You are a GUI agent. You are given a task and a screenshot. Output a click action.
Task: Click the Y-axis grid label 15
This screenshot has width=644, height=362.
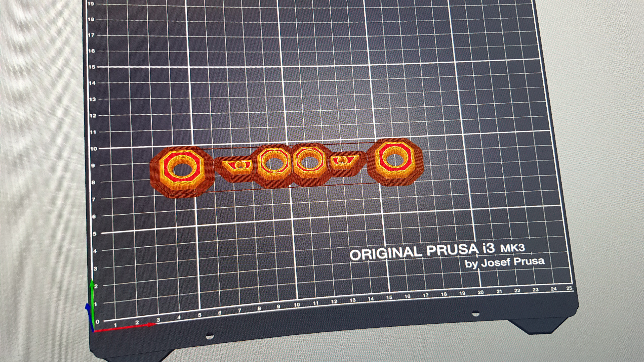(x=92, y=67)
